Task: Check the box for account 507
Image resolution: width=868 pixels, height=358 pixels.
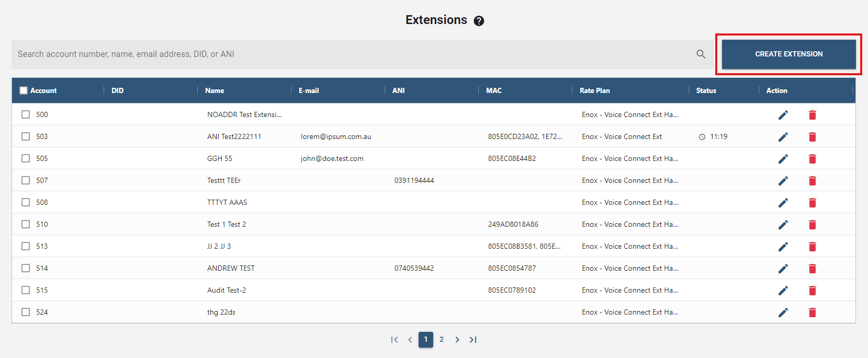Action: [x=26, y=180]
